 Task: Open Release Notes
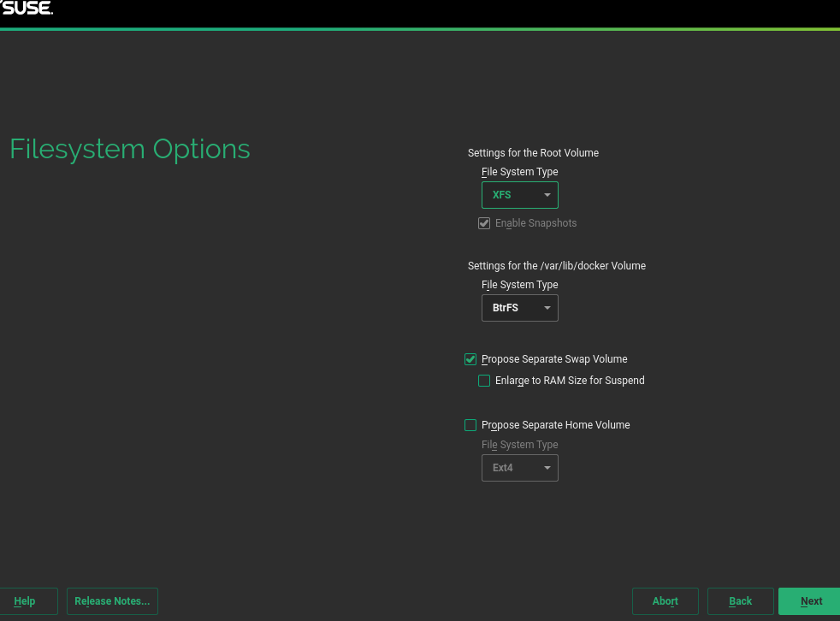click(112, 601)
